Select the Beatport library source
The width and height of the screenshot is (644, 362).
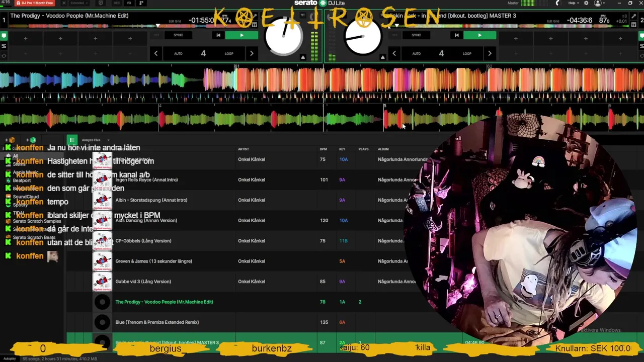click(22, 180)
